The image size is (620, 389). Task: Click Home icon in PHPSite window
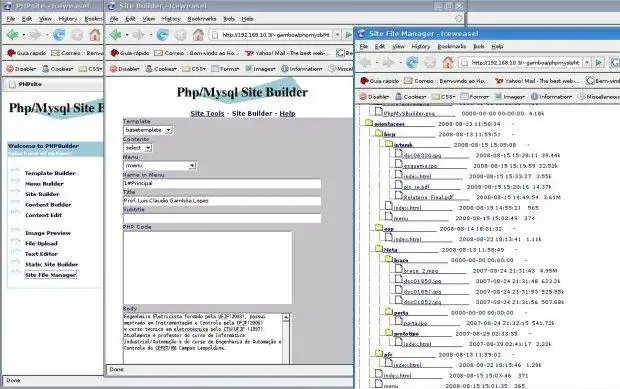click(94, 35)
